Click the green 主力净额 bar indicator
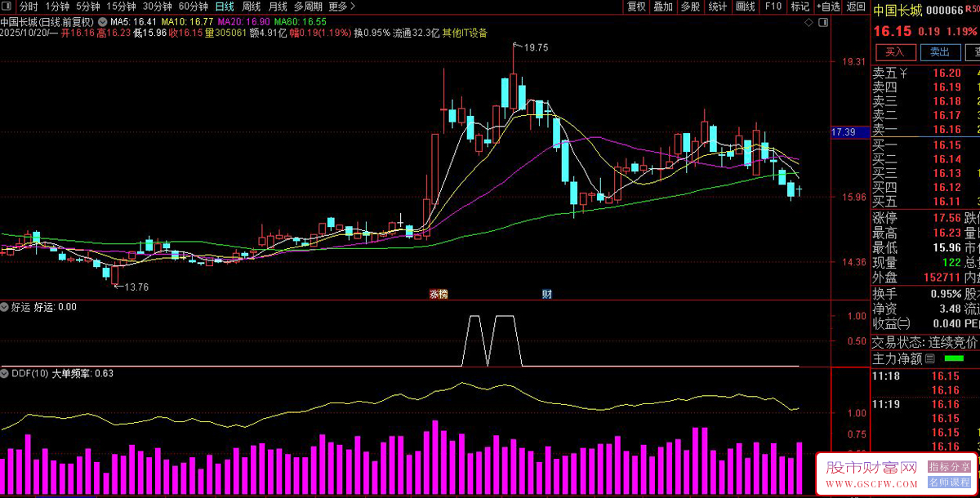Image resolution: width=980 pixels, height=498 pixels. pos(954,358)
